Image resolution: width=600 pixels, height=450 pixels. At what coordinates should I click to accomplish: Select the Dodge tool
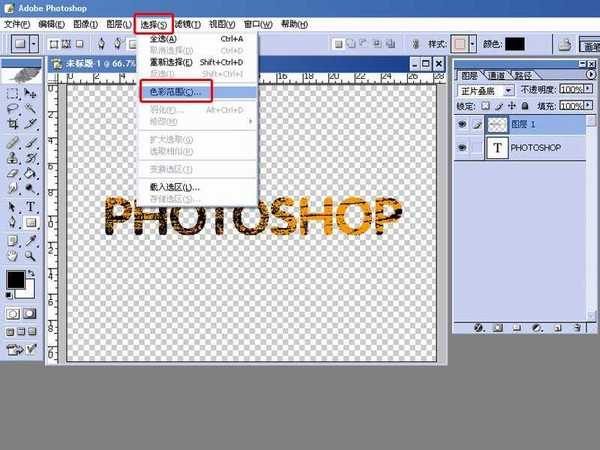point(30,188)
